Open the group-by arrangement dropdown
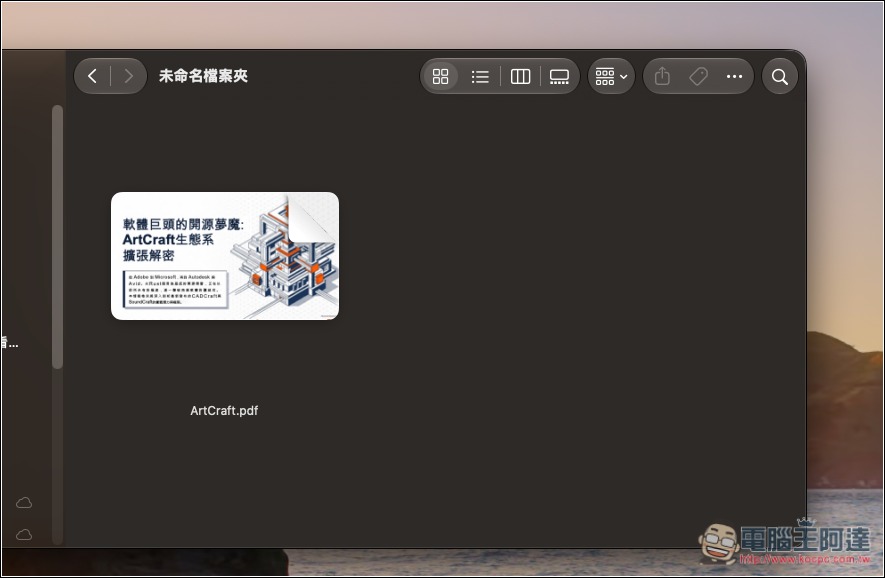Image resolution: width=885 pixels, height=578 pixels. pos(611,76)
